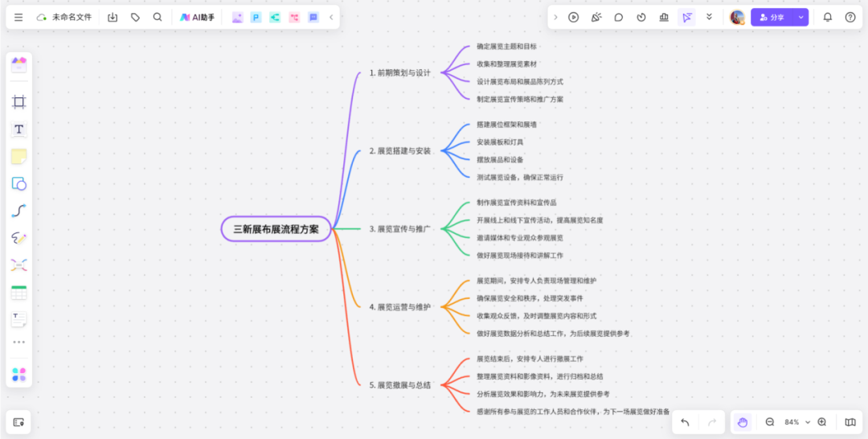Select the leaf 展览结束后，安排专人进行撤展工作
868x439 pixels.
(530, 359)
